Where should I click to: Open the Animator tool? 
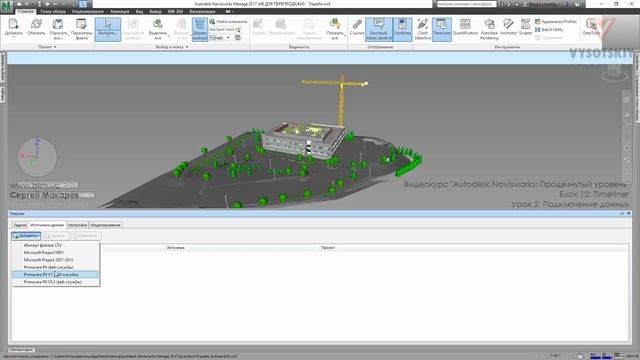[x=508, y=27]
